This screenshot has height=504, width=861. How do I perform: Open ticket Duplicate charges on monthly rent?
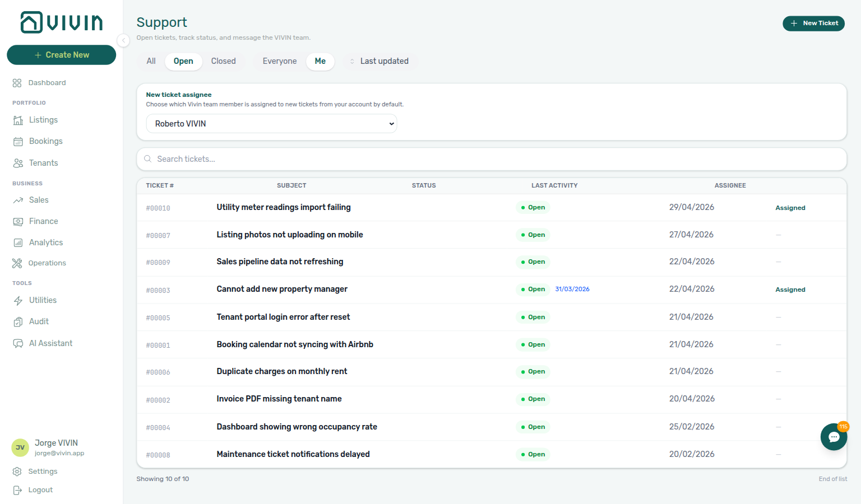282,371
